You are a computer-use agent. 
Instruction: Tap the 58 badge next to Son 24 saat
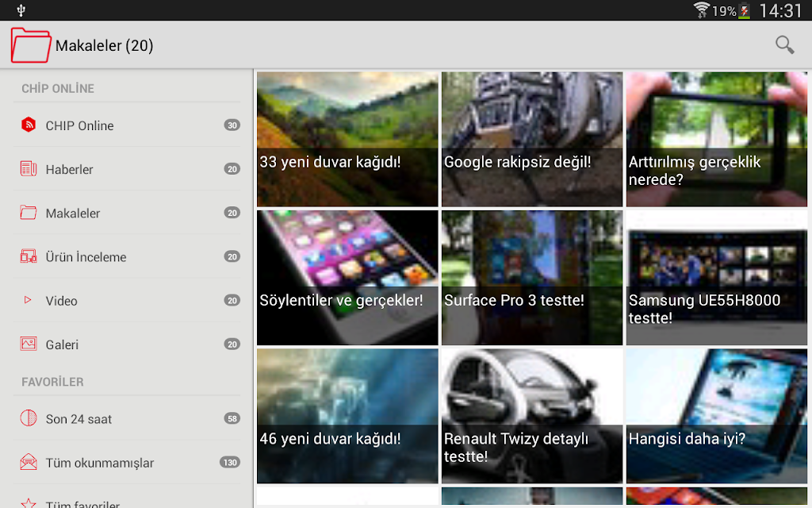[232, 418]
